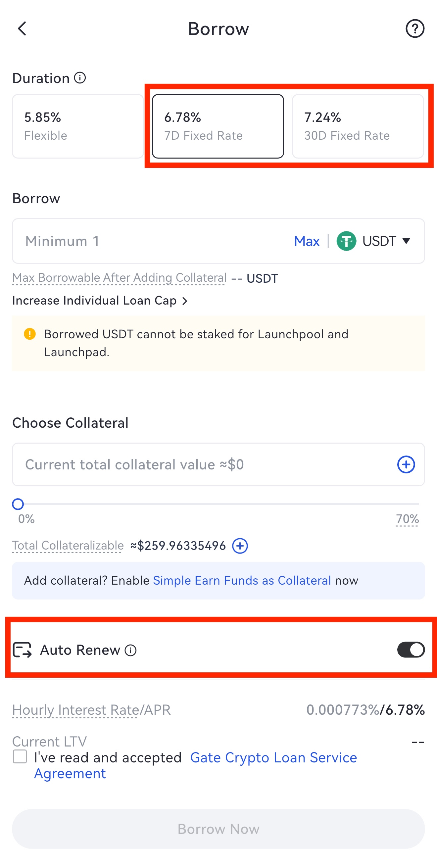Expand Increase Individual Loan Cap
This screenshot has height=868, width=437.
point(100,301)
